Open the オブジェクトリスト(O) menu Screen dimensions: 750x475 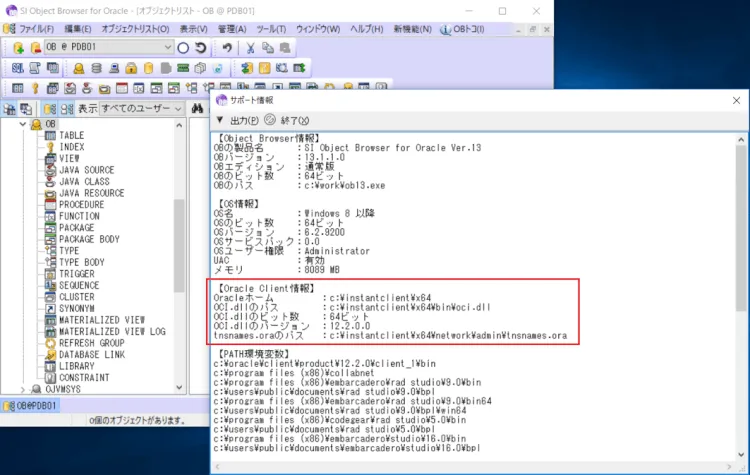tap(135, 29)
